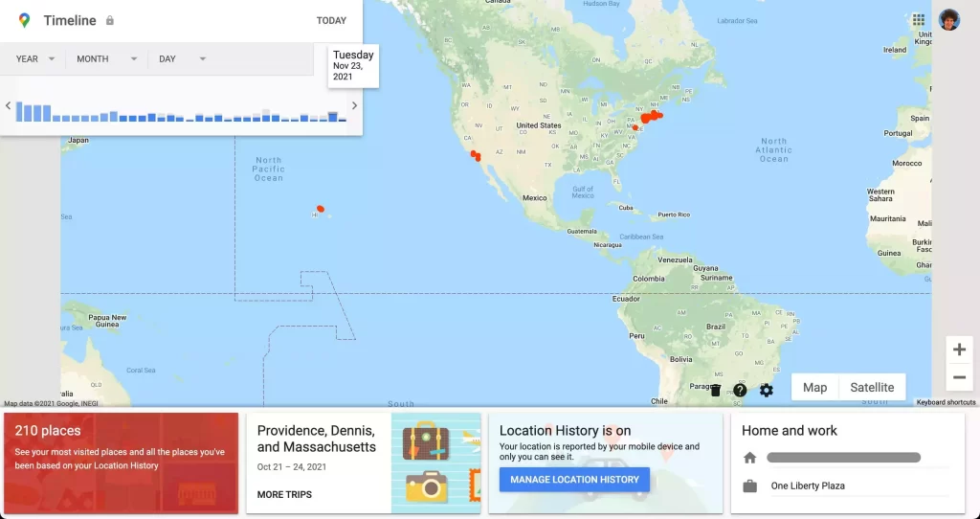This screenshot has height=519, width=980.
Task: Select the first tall bar in activity chart
Action: pos(19,112)
